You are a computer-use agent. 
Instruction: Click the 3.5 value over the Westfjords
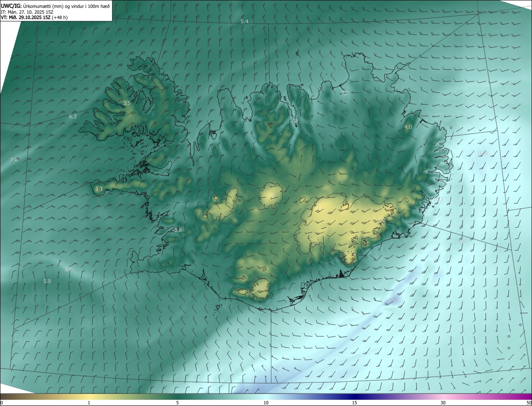[x=127, y=103]
